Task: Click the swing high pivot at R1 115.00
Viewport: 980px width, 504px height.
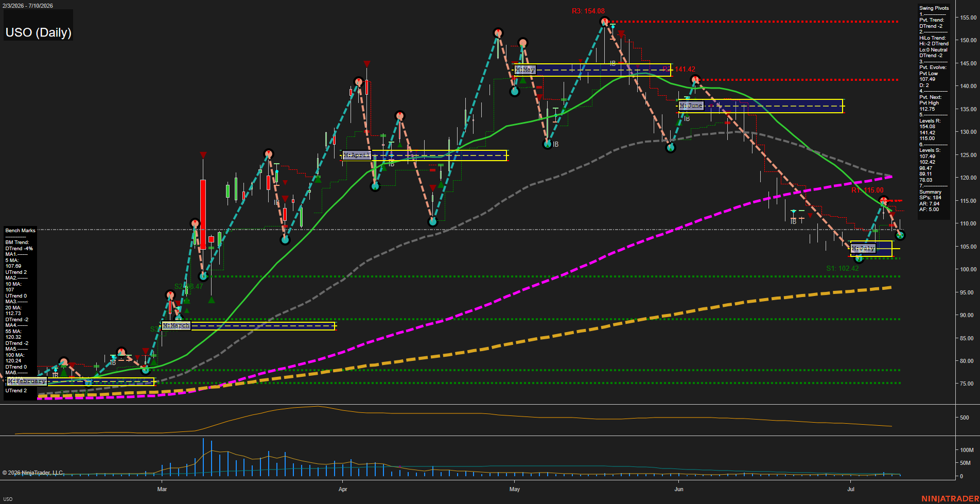Action: tap(884, 201)
